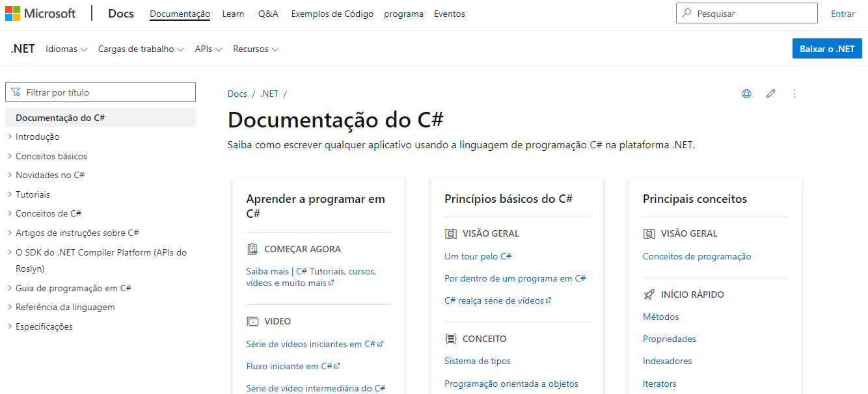Click the Entrar sign-in link

843,13
